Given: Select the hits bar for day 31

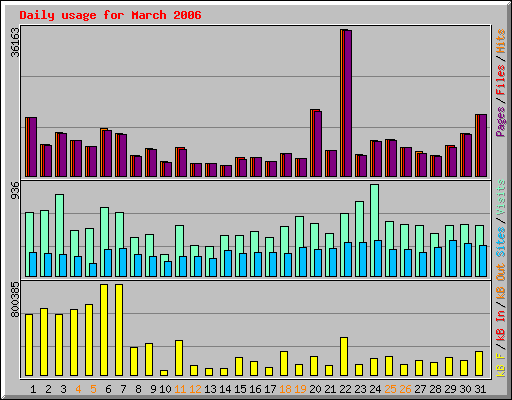Looking at the screenshot, I should point(481,145).
